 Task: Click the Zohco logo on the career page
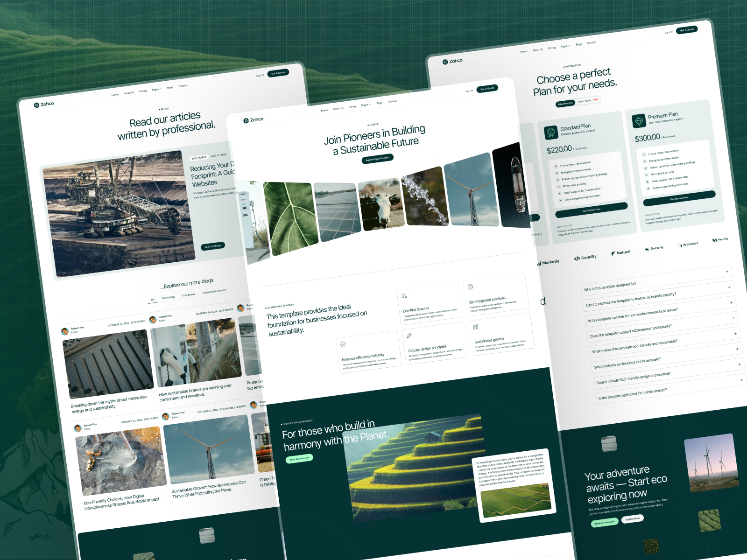click(254, 120)
